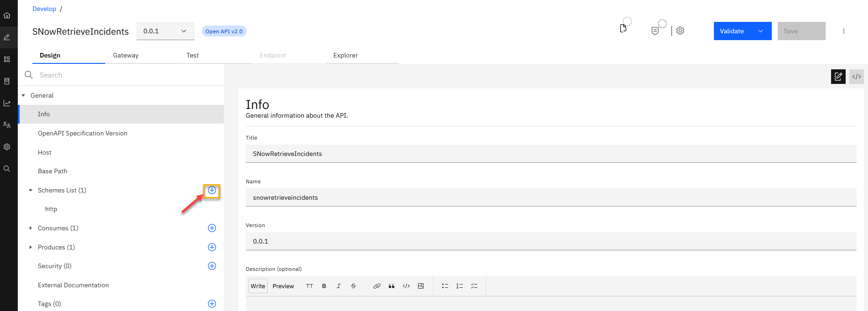Open the 0.0.1 version dropdown
868x311 pixels.
(x=165, y=31)
